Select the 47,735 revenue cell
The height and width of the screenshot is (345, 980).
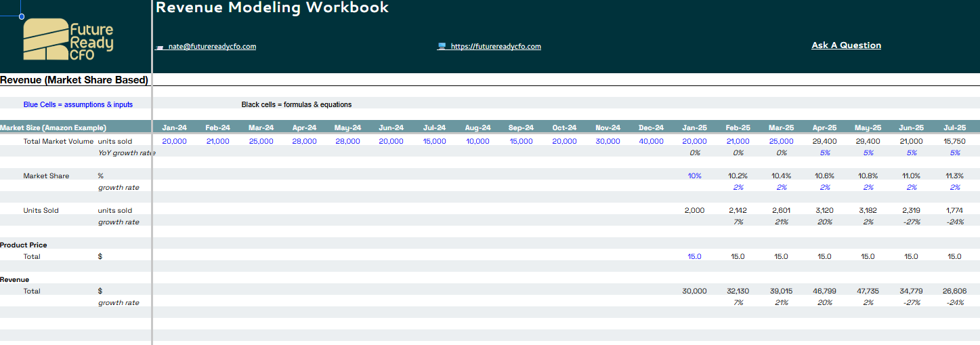868,291
